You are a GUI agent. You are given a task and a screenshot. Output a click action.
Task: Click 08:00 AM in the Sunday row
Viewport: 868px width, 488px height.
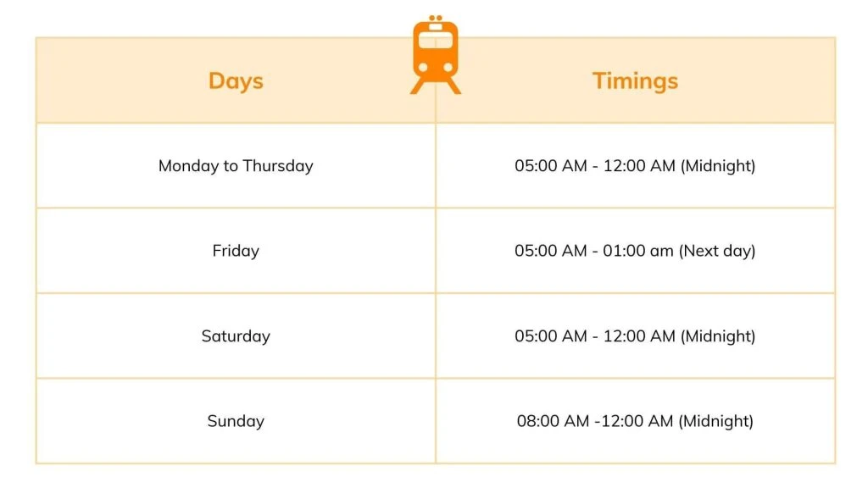[553, 421]
